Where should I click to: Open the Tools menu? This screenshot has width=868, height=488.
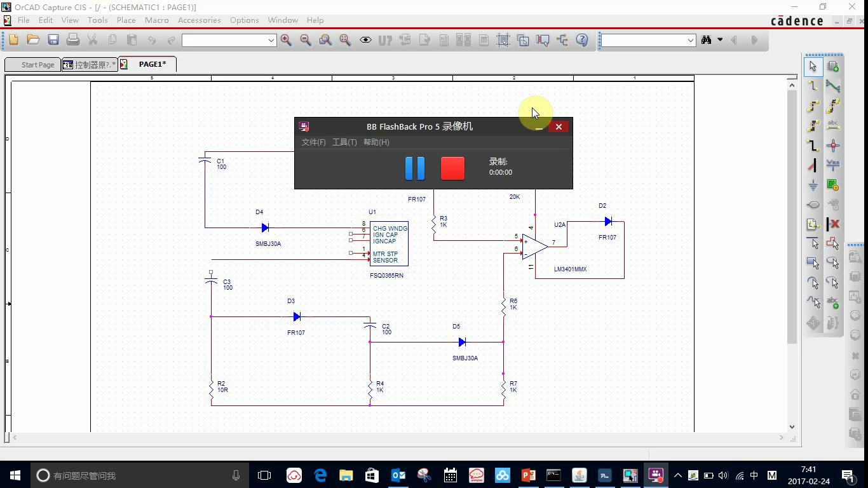(97, 20)
